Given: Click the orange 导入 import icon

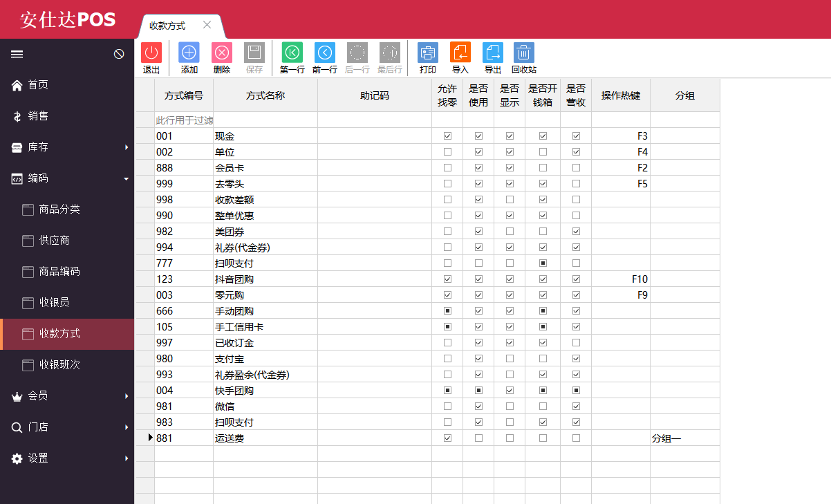Looking at the screenshot, I should (460, 53).
